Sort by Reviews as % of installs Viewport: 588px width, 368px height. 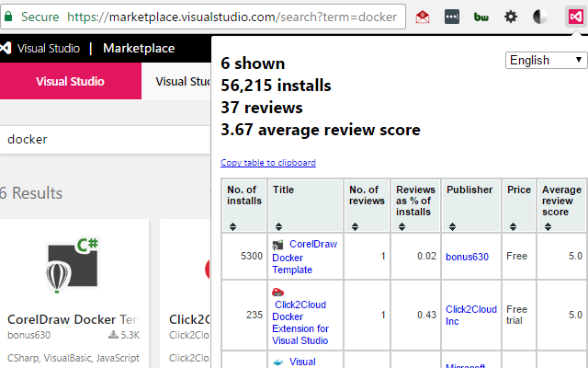point(402,226)
